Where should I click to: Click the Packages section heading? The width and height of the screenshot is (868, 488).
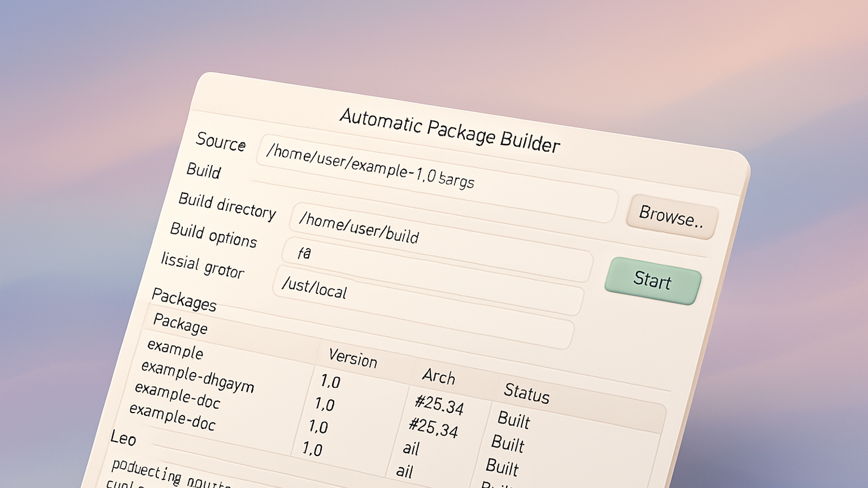[184, 299]
